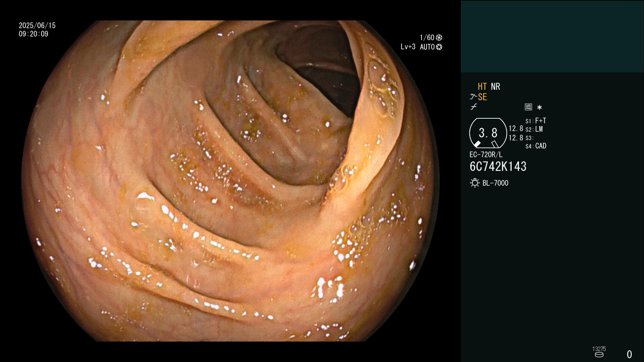
Task: Click the light source bulb icon
Action: tap(475, 183)
